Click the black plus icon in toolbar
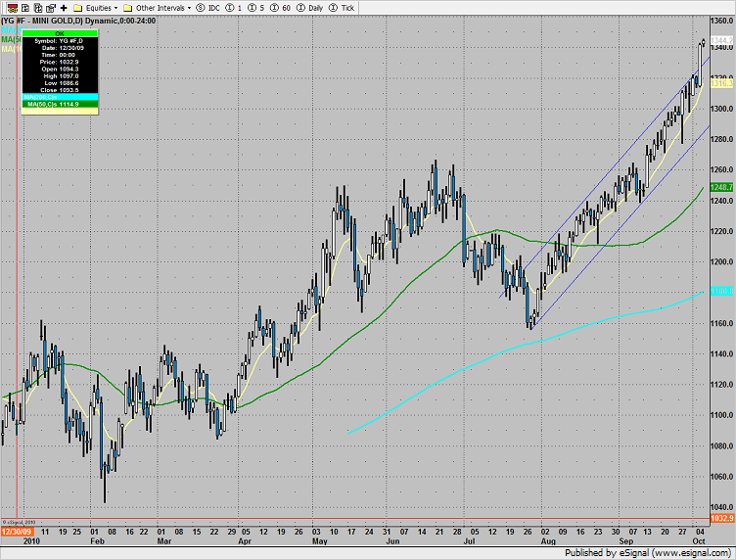The height and width of the screenshot is (560, 736). tap(64, 8)
